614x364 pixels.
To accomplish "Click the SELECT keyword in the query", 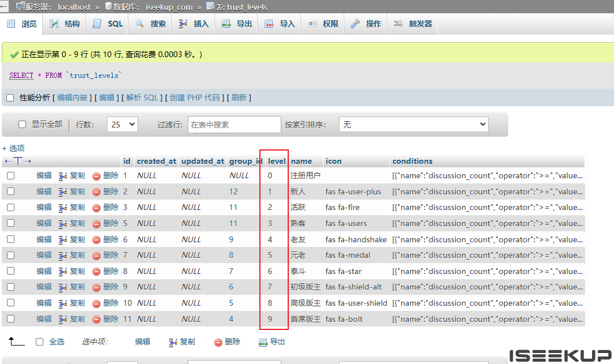I will click(21, 76).
